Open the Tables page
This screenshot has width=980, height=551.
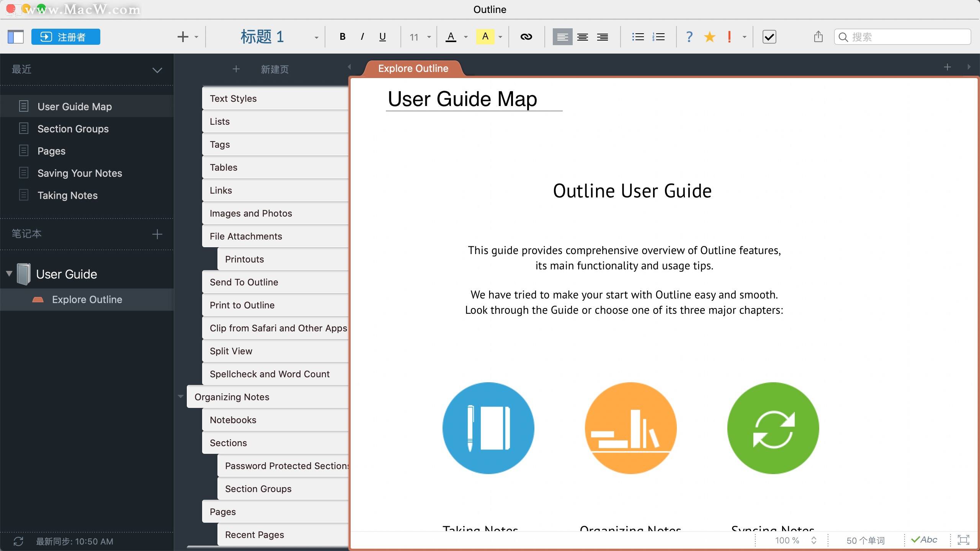click(x=275, y=167)
